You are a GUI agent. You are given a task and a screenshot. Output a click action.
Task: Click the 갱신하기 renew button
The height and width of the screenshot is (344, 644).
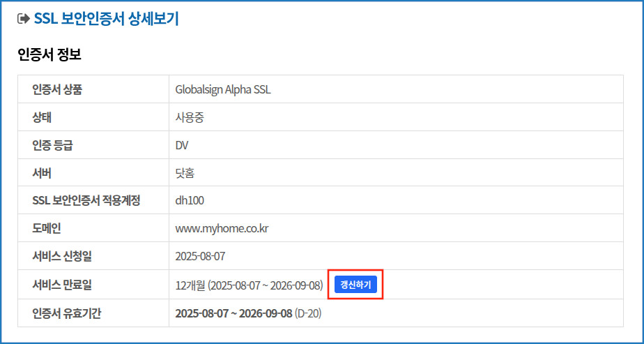(355, 285)
